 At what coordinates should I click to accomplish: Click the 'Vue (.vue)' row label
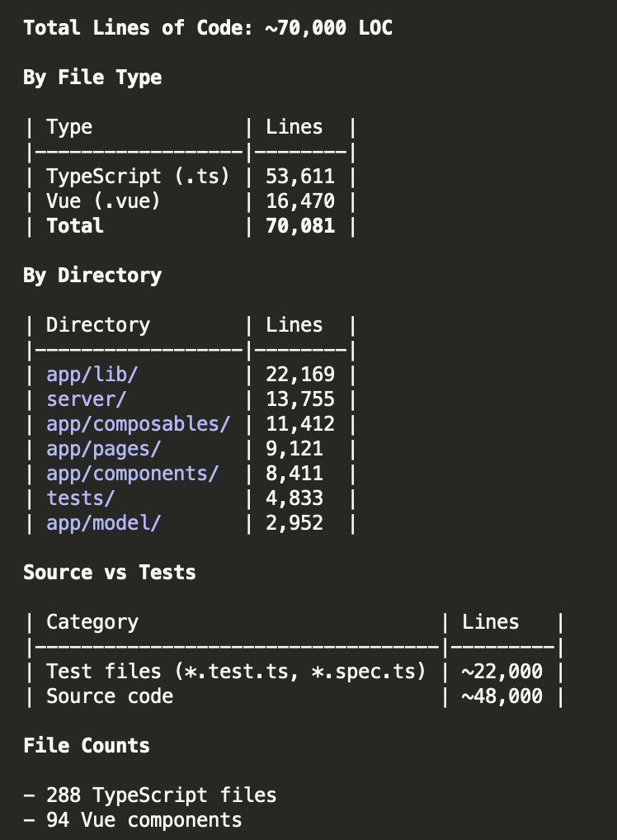pyautogui.click(x=103, y=201)
